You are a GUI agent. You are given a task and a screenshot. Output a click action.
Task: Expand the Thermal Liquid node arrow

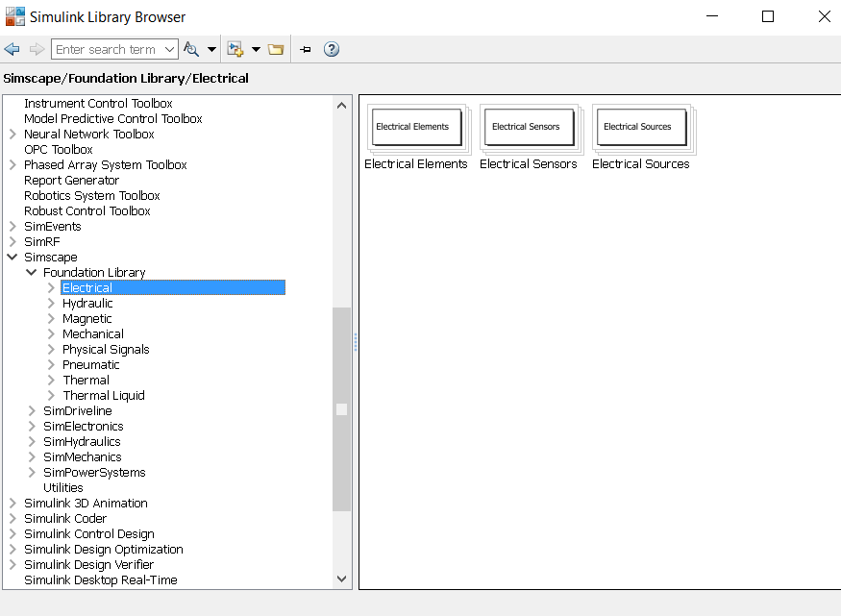point(51,396)
